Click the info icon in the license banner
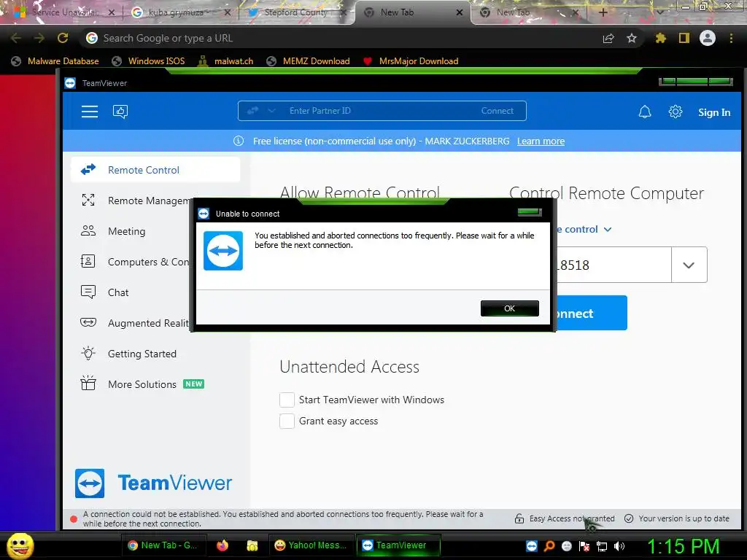The image size is (747, 560). point(239,141)
